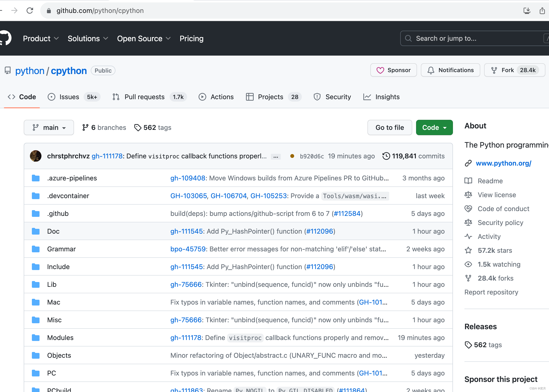
Task: Open the Product menu dropdown
Action: tap(40, 38)
